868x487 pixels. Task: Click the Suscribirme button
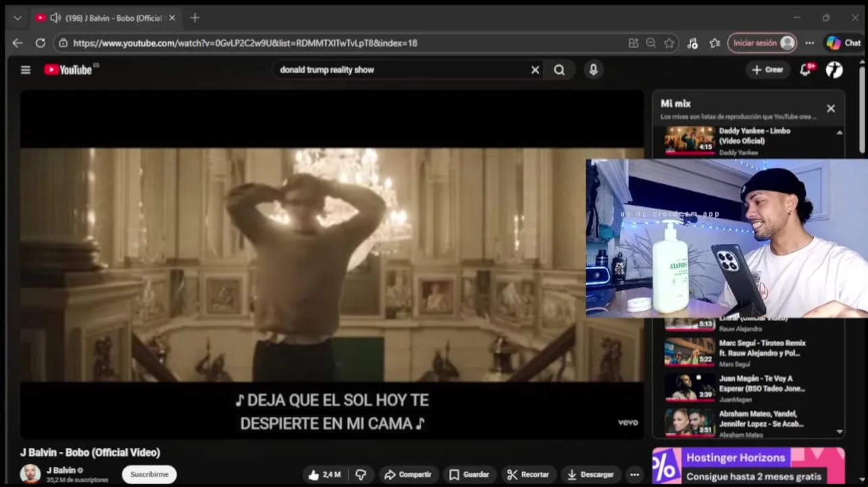[x=149, y=474]
